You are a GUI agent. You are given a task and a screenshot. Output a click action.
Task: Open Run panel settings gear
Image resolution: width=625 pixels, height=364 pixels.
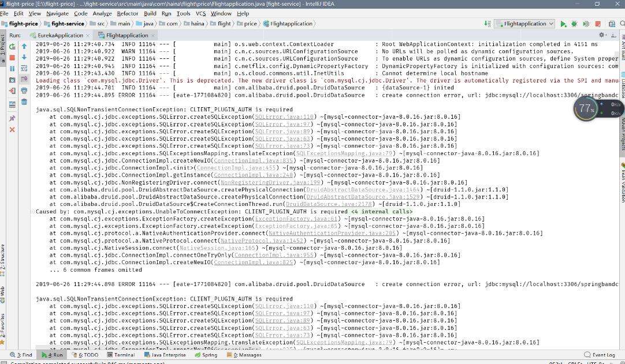pos(602,35)
